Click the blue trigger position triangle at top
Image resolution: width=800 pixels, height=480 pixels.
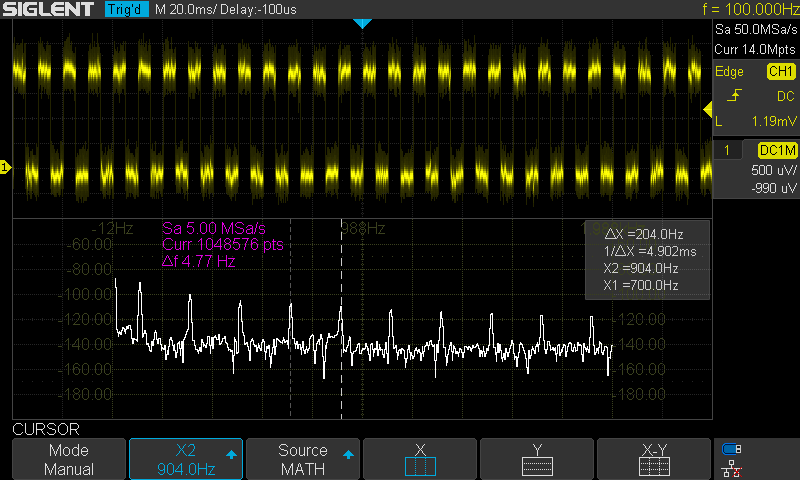tap(362, 23)
